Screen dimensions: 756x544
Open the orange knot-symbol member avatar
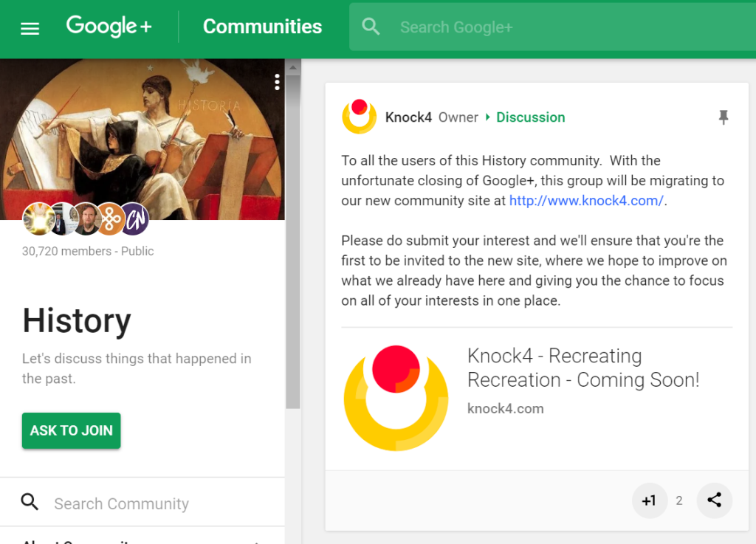(x=111, y=219)
